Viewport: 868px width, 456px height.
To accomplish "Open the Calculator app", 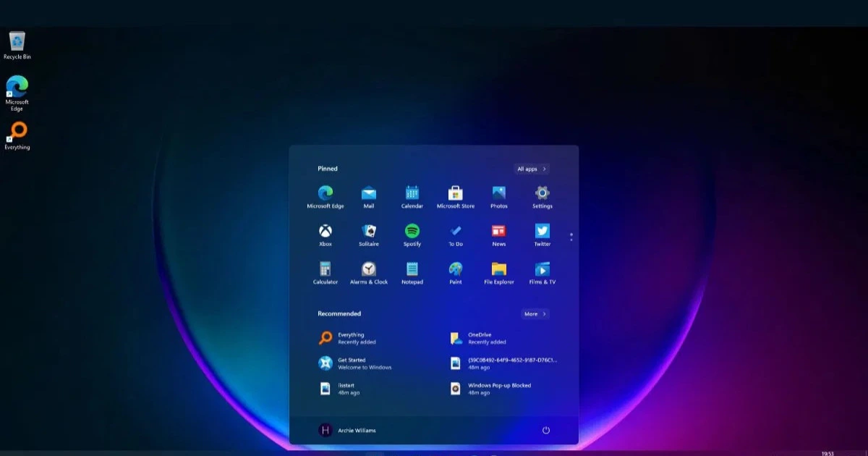I will tap(325, 273).
